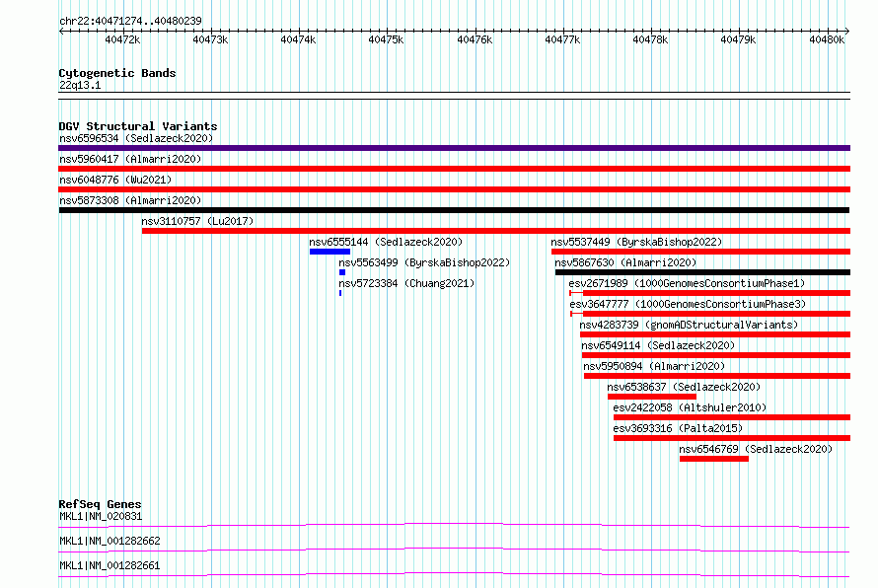Open the nsv3110757 (Lu2017) label
878x588 pixels.
click(x=197, y=221)
